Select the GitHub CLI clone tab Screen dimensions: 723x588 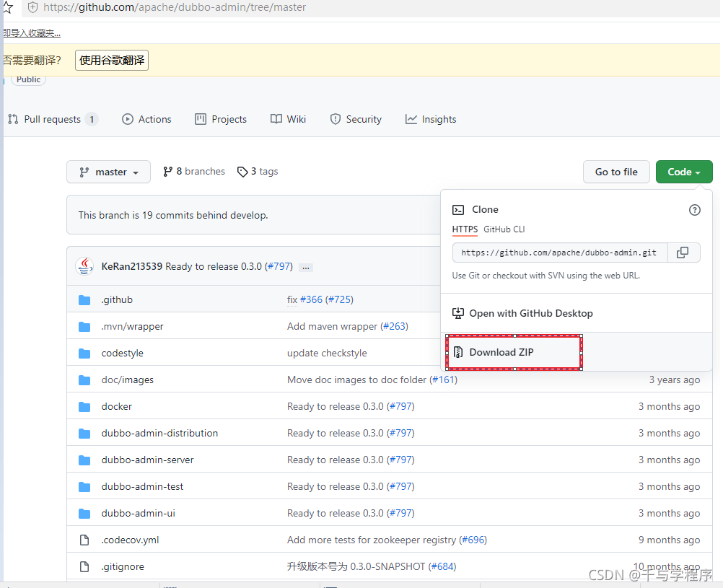[x=504, y=229]
